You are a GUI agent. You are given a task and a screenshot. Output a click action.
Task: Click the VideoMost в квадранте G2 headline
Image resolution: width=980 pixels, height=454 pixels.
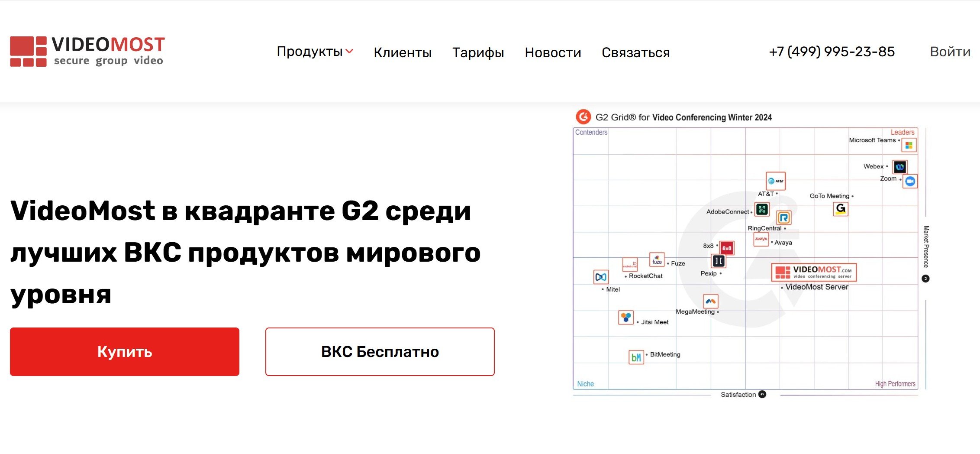coord(245,252)
